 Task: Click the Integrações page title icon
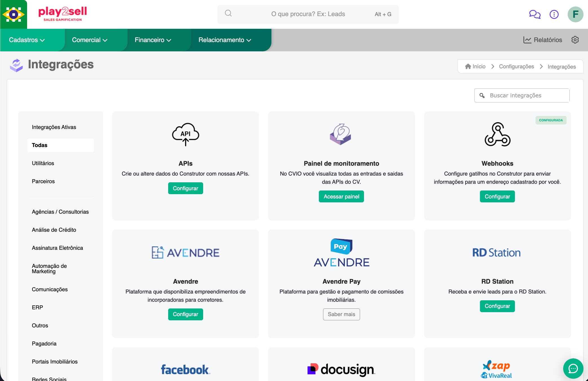16,65
